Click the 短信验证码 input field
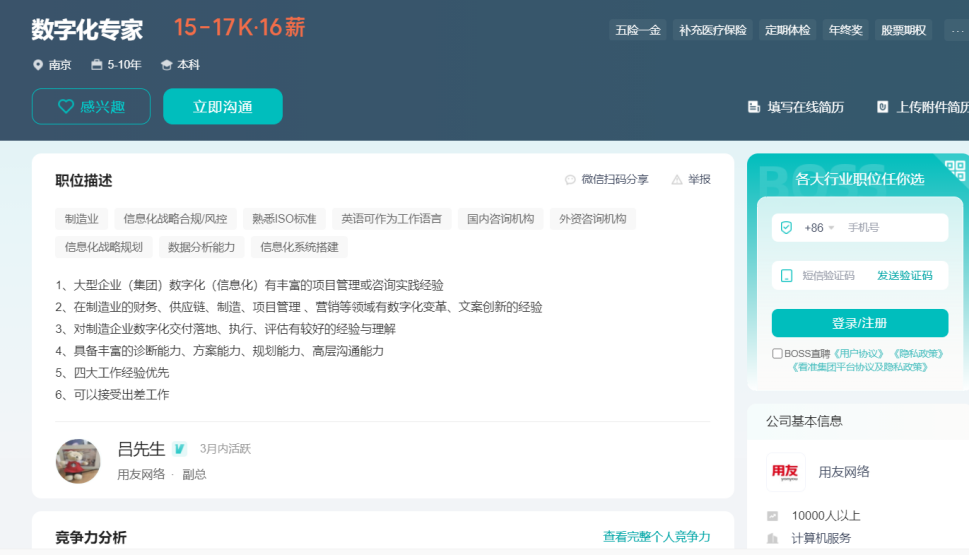The height and width of the screenshot is (555, 969). coord(830,276)
